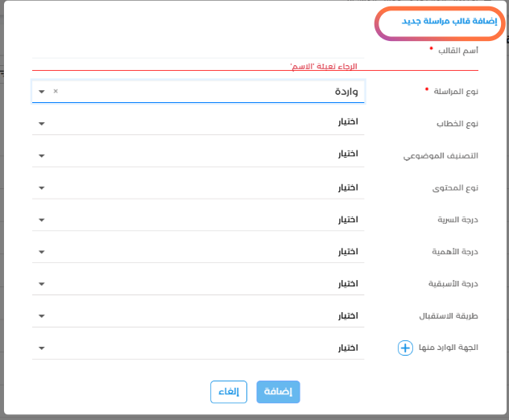Click the plus icon beside الجهة الوارد منها
The width and height of the screenshot is (509, 420).
405,348
